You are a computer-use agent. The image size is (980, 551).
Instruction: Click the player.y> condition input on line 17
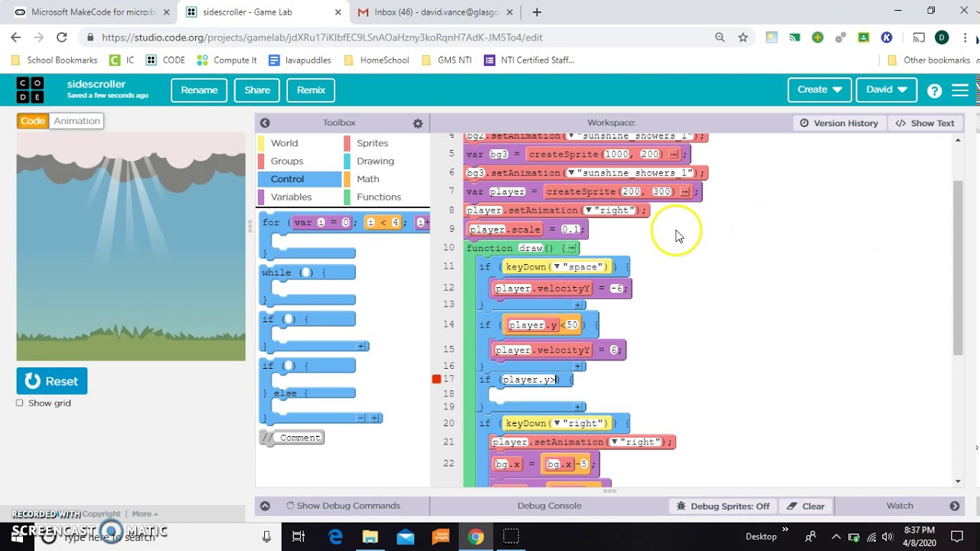point(530,380)
